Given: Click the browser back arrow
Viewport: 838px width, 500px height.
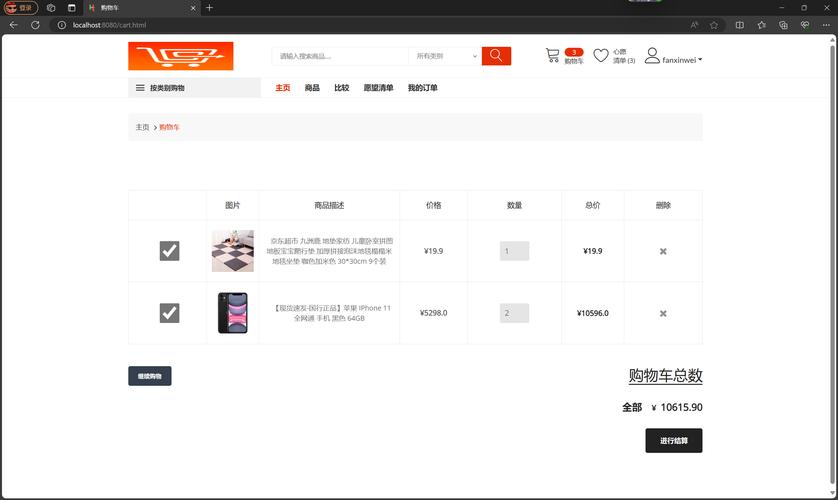Looking at the screenshot, I should click(x=13, y=25).
